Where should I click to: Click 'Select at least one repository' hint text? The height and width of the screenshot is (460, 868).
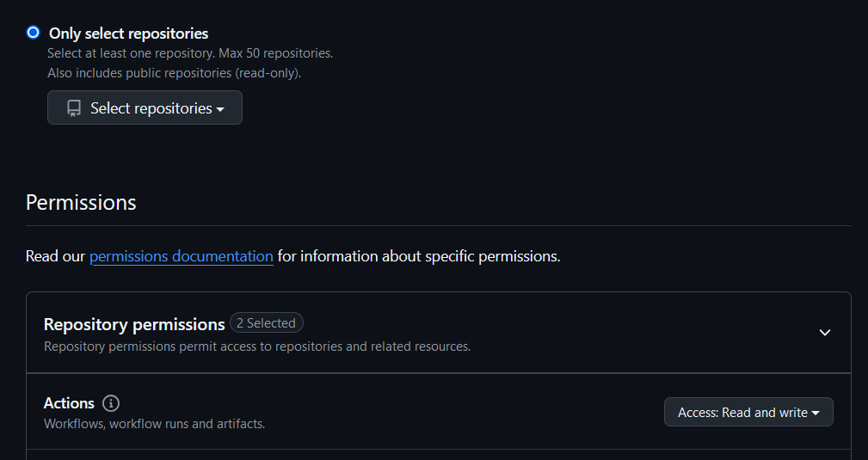(x=190, y=53)
